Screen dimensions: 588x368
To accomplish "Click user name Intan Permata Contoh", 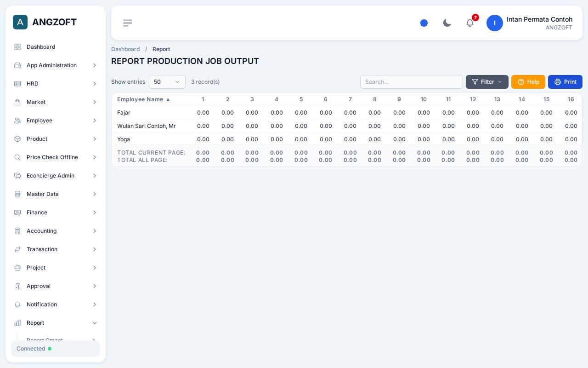I will coord(539,19).
